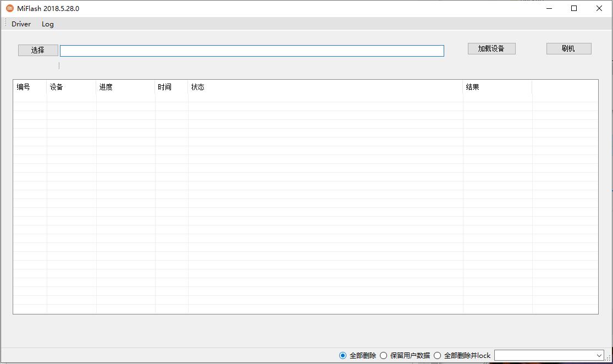Click the 结果 column header
The width and height of the screenshot is (613, 364).
tap(498, 87)
